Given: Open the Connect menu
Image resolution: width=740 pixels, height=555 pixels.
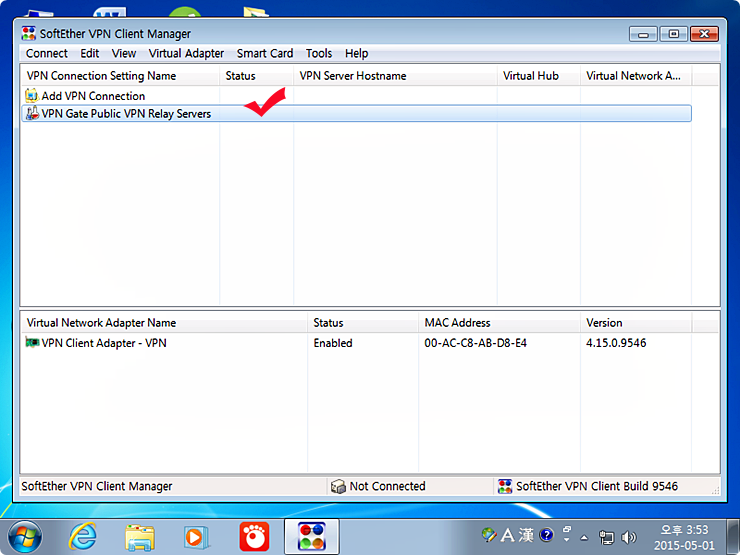Looking at the screenshot, I should pyautogui.click(x=47, y=53).
